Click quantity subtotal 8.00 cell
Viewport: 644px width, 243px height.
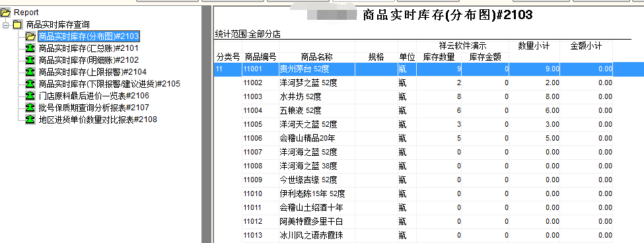(x=534, y=97)
